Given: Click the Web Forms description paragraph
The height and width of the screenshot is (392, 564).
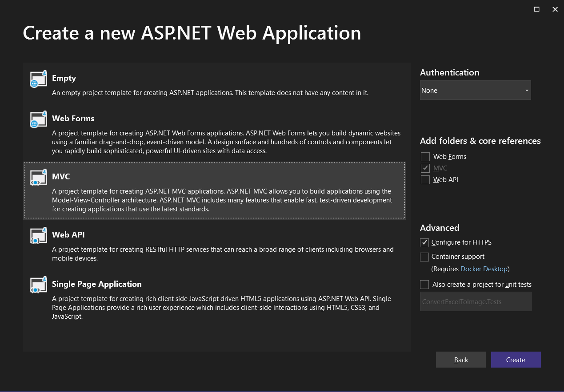Looking at the screenshot, I should tap(226, 142).
